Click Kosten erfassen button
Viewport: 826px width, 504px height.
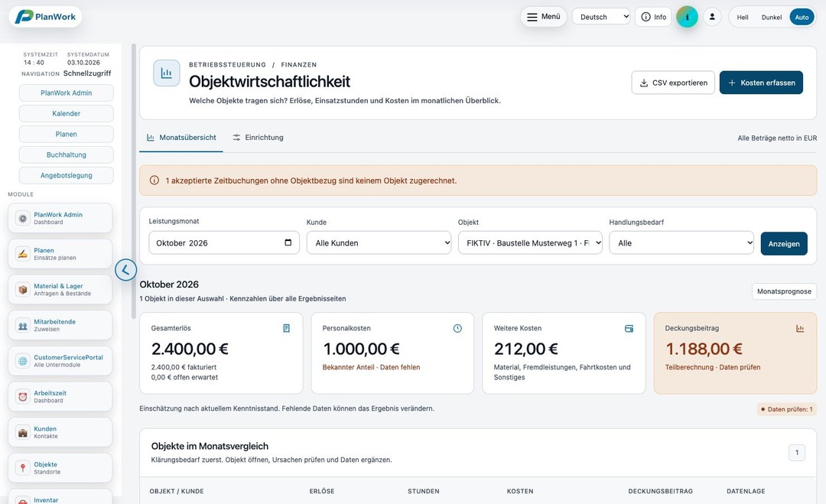761,83
